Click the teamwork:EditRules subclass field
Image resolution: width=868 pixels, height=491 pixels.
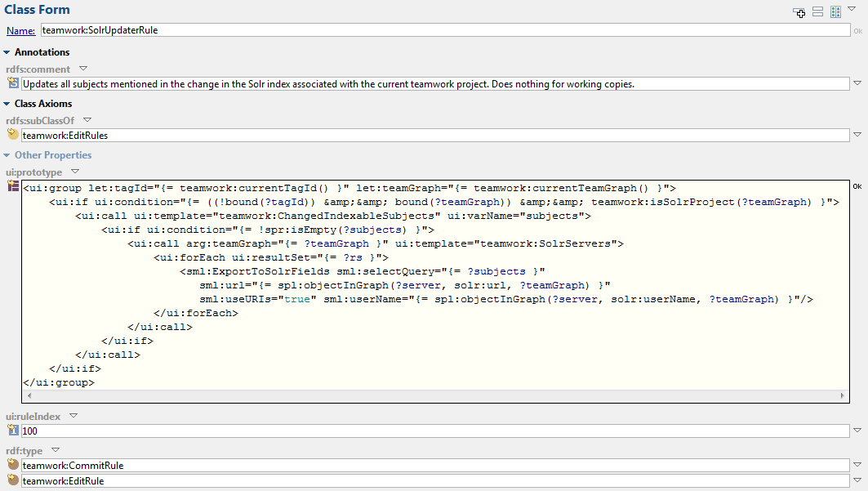(x=435, y=136)
